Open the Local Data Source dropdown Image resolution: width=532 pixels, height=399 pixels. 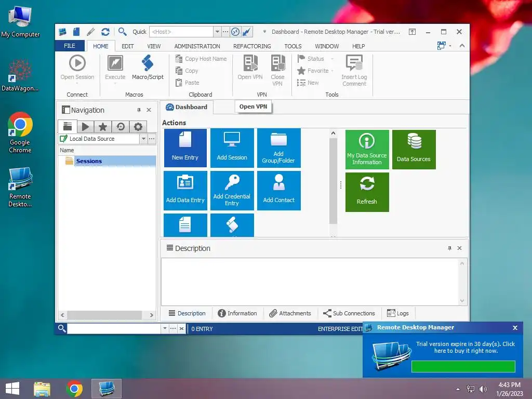143,139
